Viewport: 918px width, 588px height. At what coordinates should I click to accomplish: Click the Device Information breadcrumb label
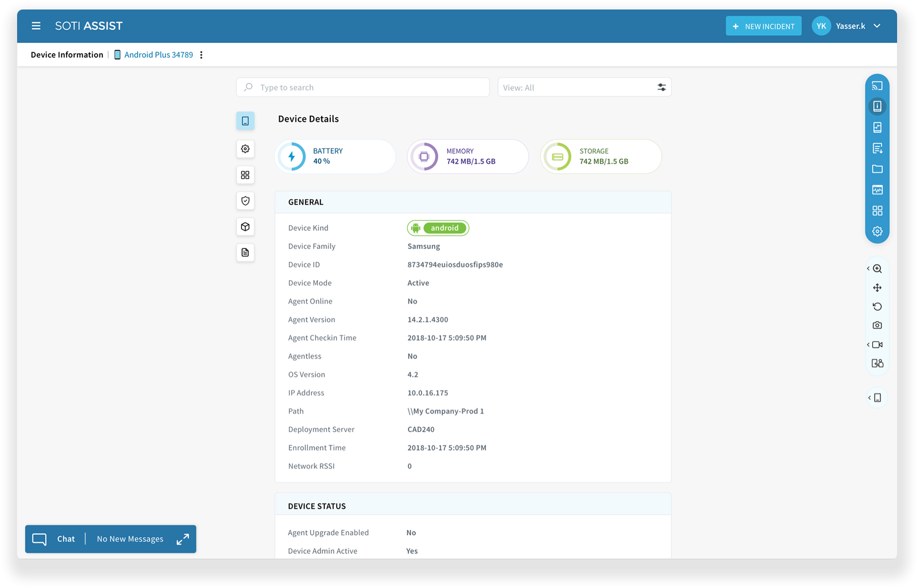pos(67,54)
